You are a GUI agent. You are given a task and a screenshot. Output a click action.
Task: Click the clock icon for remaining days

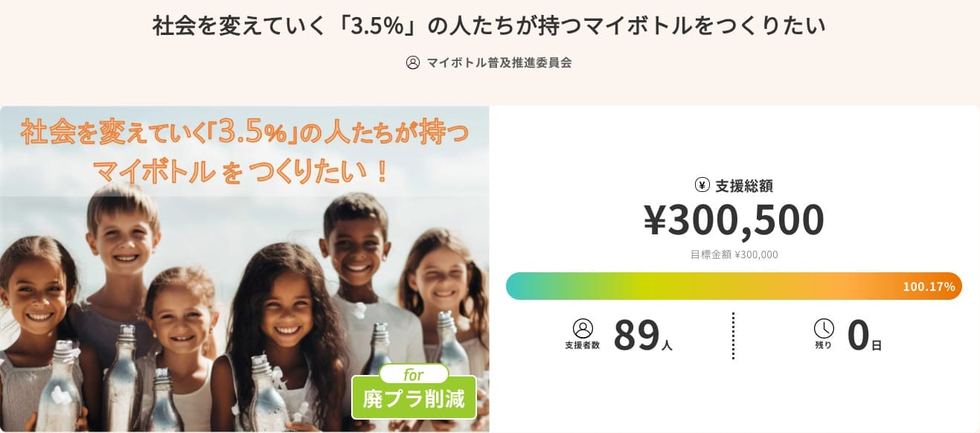click(x=824, y=328)
